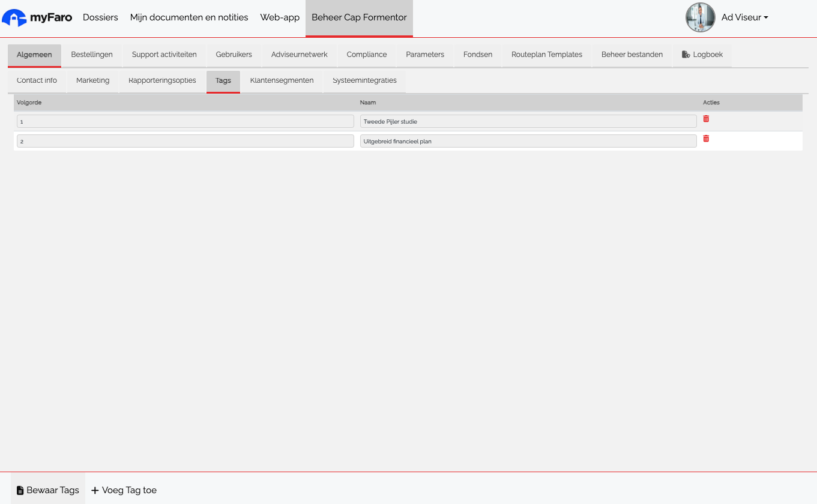Click Voeg Tag toe button
817x504 pixels.
coord(124,490)
